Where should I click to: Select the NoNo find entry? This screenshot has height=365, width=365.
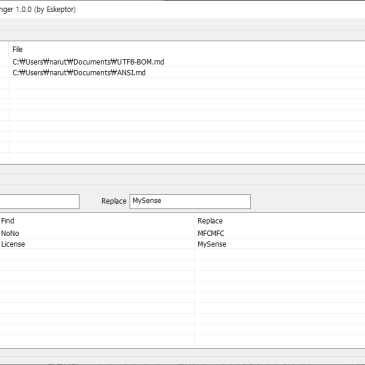pos(10,233)
